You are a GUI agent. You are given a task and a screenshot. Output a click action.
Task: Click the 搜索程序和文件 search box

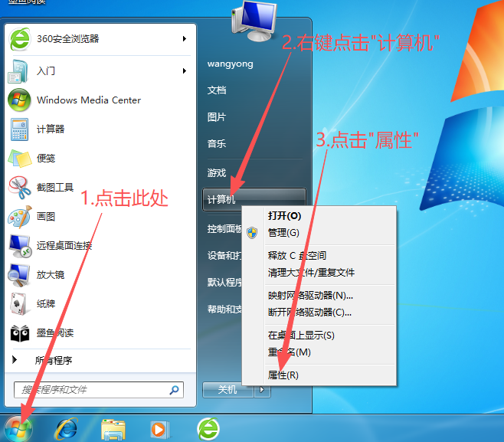(x=99, y=390)
